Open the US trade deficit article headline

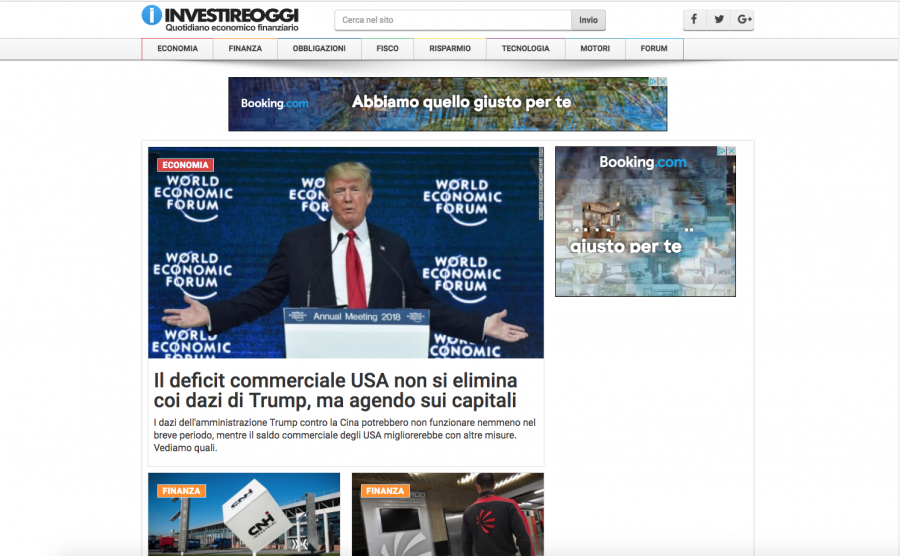[335, 390]
